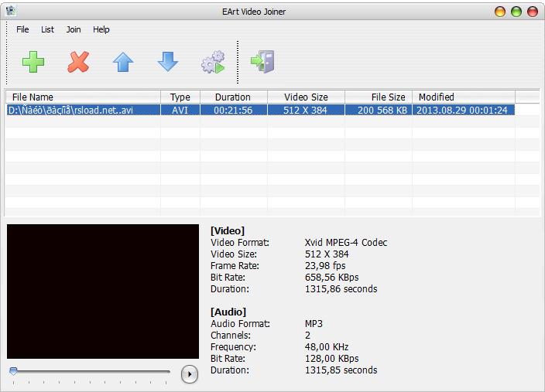The image size is (545, 392).
Task: Click the 1315,85 seconds audio duration
Action: [x=341, y=370]
